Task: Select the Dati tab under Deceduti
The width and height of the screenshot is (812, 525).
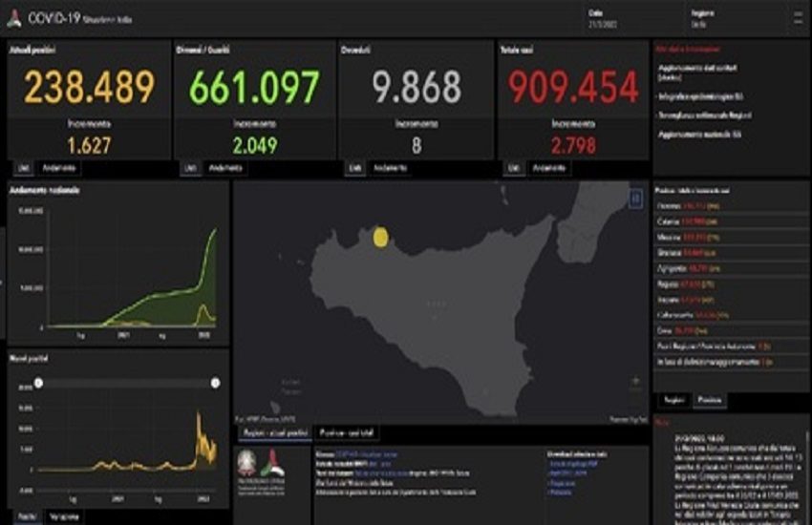Action: 354,168
